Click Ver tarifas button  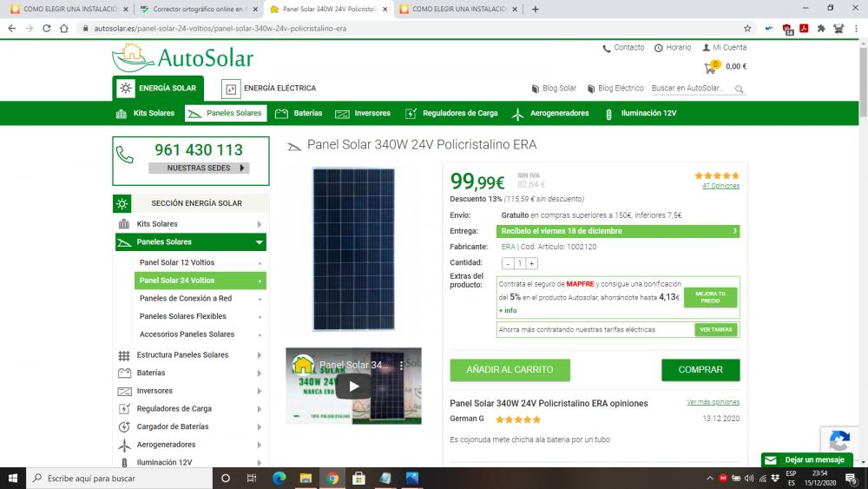click(x=716, y=329)
